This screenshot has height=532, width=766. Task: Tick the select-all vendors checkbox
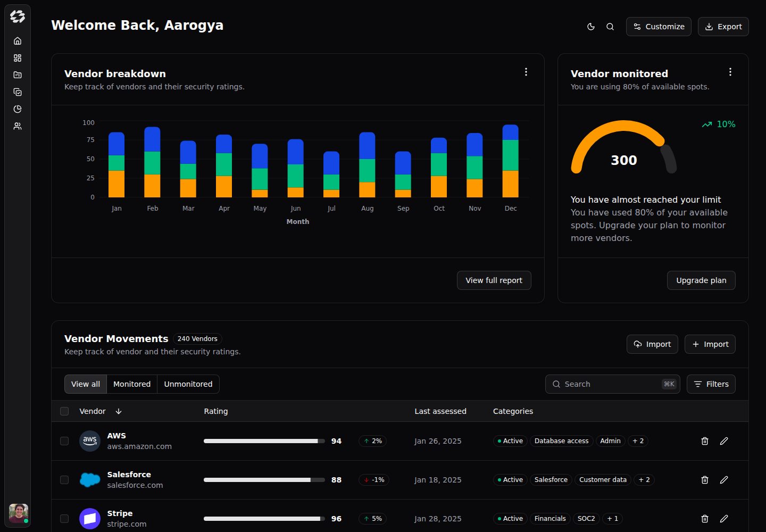click(x=64, y=411)
